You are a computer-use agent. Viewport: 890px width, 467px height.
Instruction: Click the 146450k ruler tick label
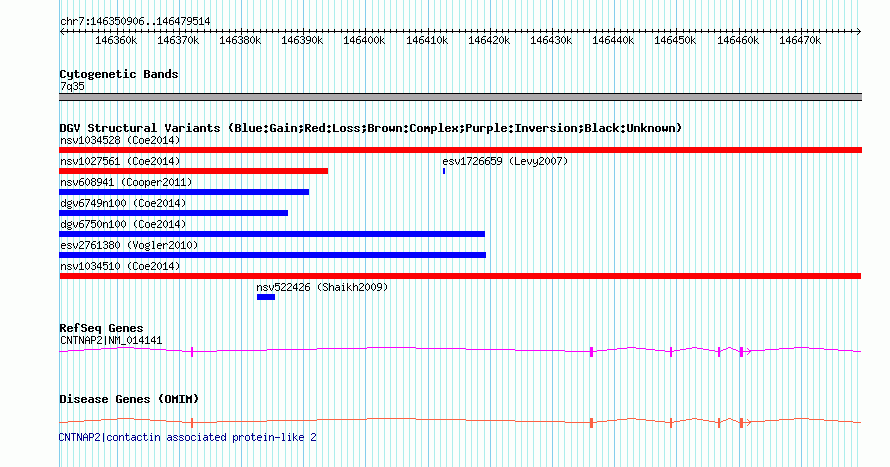(675, 41)
